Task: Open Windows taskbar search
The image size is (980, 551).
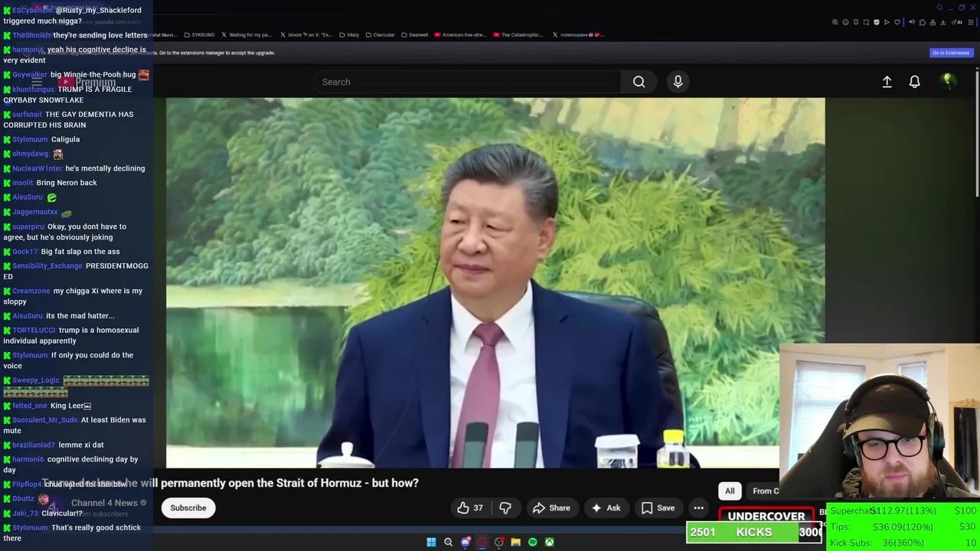Action: point(449,542)
